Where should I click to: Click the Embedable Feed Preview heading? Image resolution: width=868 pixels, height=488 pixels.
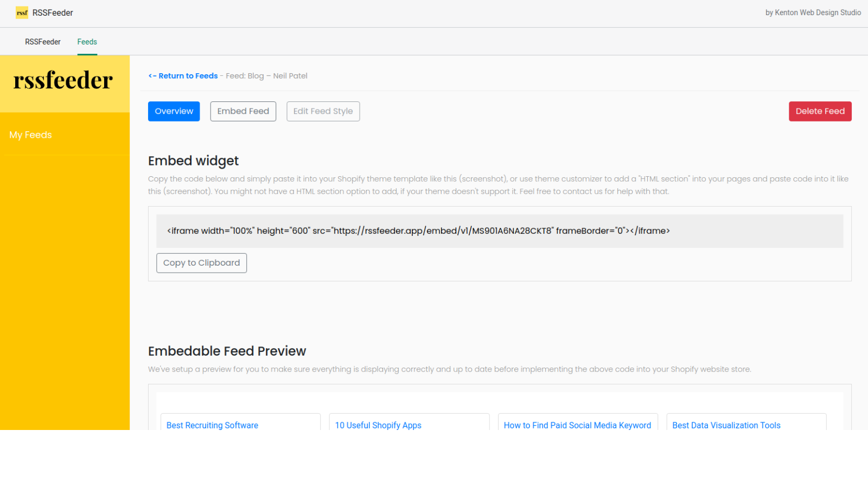(227, 351)
